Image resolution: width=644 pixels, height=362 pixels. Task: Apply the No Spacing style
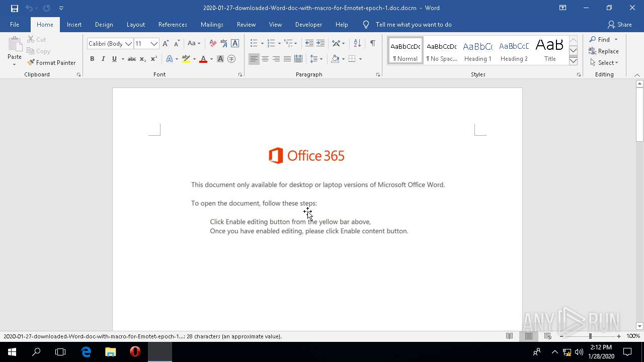coord(441,51)
